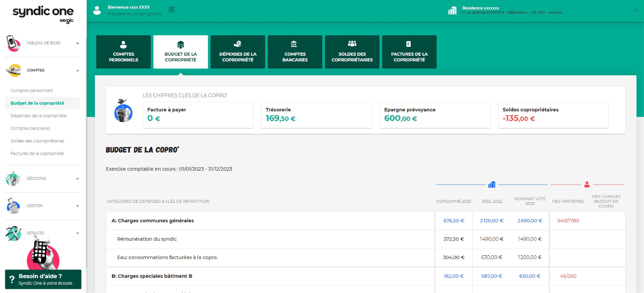The height and width of the screenshot is (293, 644).
Task: Click the question mark help icon
Action: pos(12,279)
